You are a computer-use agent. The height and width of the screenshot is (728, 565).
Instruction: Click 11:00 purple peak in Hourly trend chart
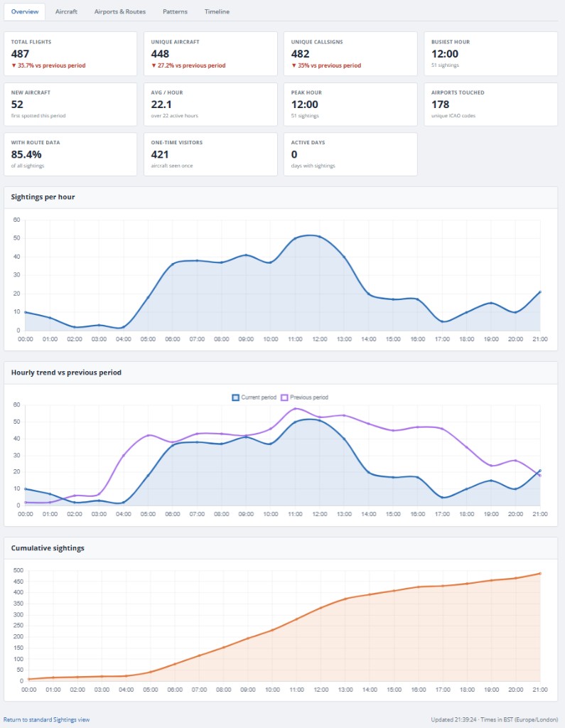pyautogui.click(x=295, y=409)
